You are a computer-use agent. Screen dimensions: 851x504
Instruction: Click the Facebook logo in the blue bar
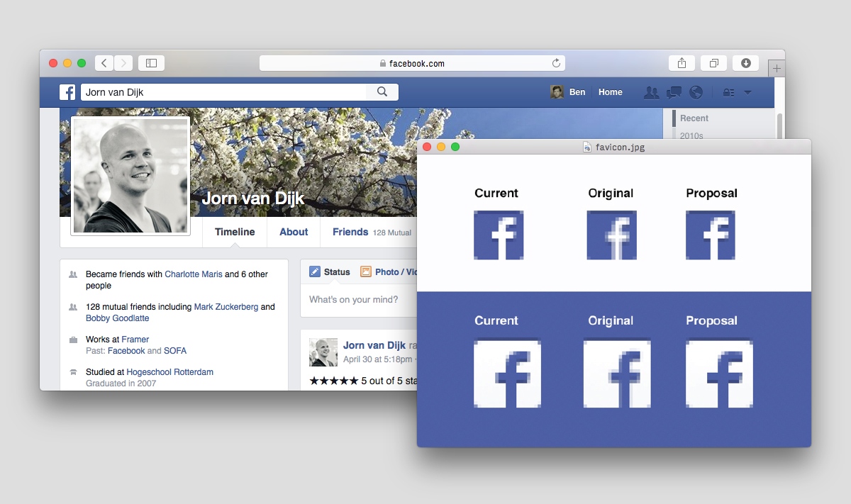[67, 92]
